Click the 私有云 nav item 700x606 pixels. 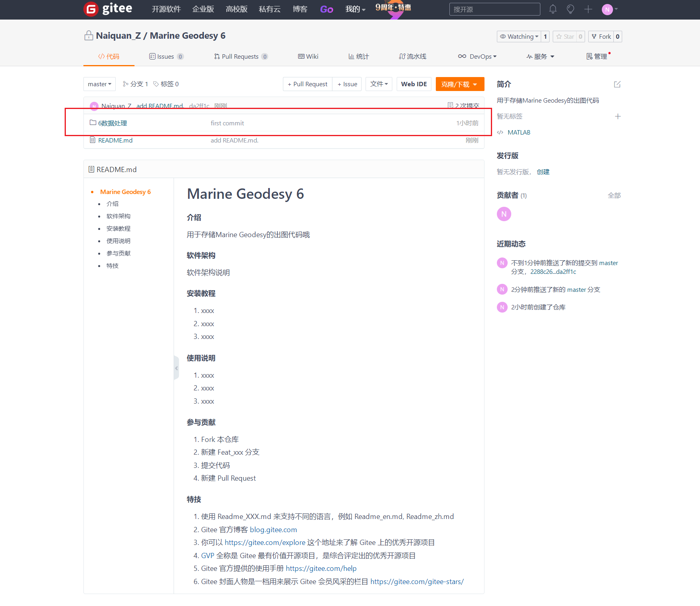(270, 9)
